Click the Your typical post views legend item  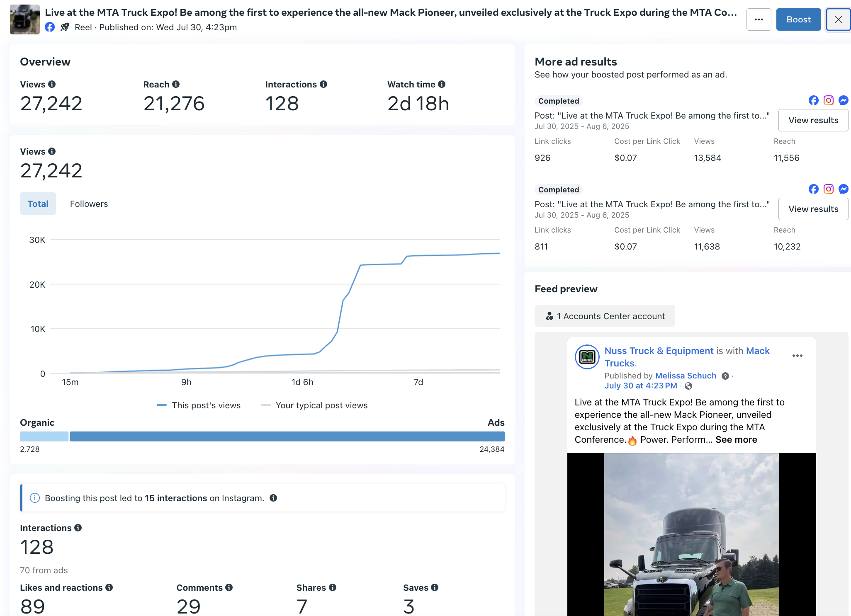(314, 405)
